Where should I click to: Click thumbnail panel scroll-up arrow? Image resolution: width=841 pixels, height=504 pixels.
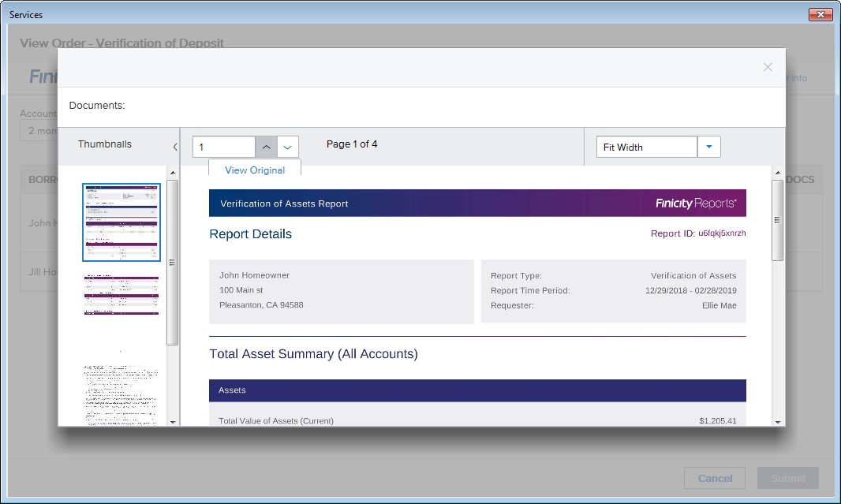point(173,172)
